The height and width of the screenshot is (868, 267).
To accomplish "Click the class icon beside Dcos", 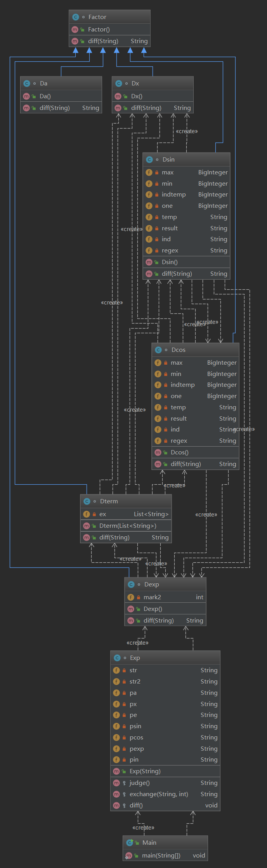I will [x=158, y=350].
